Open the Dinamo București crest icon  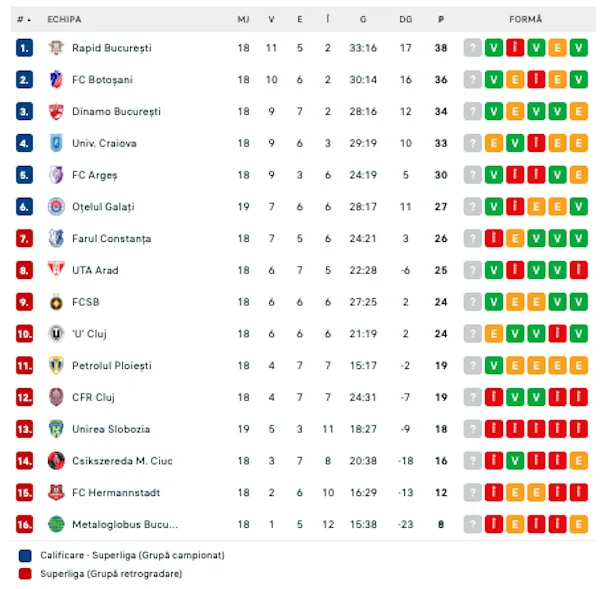(x=56, y=111)
